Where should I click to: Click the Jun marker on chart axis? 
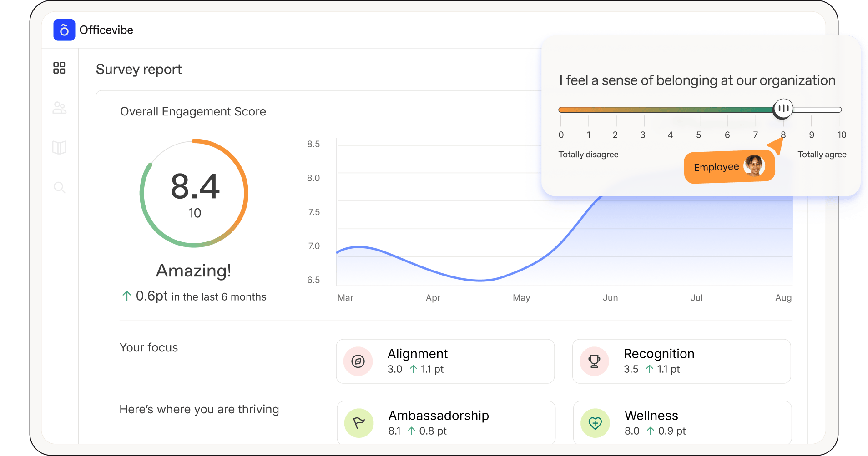click(610, 298)
